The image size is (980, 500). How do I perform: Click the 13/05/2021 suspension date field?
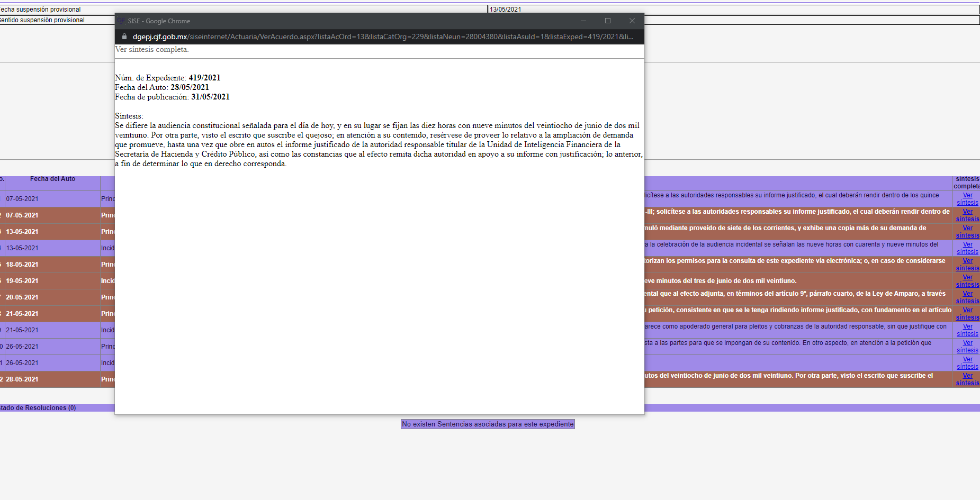pos(734,10)
